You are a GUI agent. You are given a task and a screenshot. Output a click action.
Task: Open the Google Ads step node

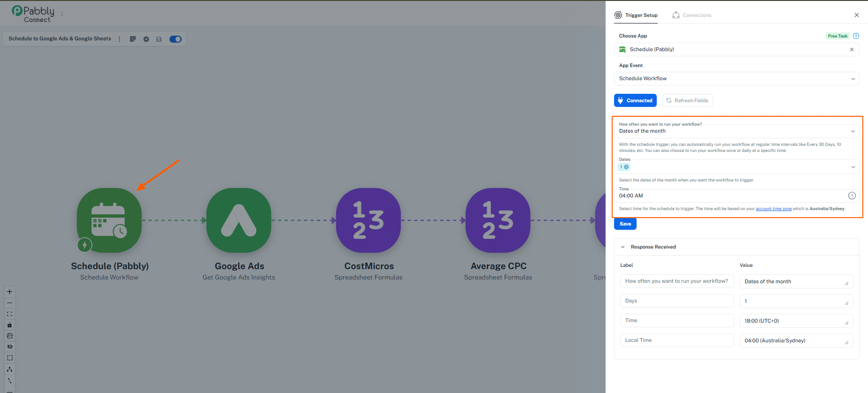(x=239, y=220)
